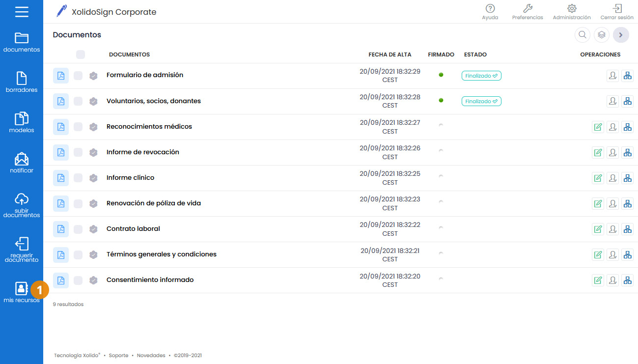
Task: Click subir documentos
Action: pos(22,205)
